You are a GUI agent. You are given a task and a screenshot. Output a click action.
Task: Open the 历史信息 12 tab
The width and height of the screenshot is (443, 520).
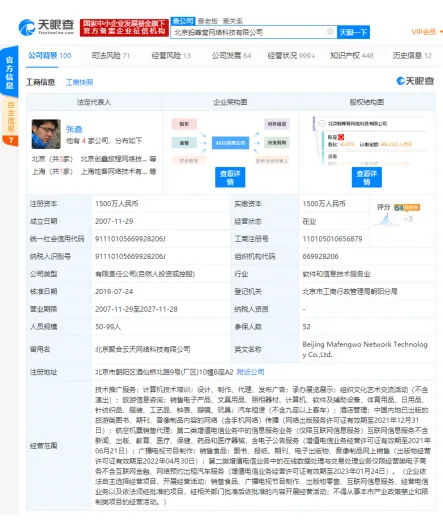pyautogui.click(x=412, y=56)
